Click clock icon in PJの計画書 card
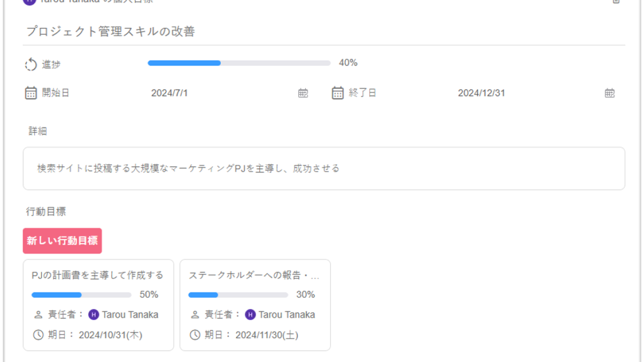Screen dimensions: 644x362 [x=38, y=335]
